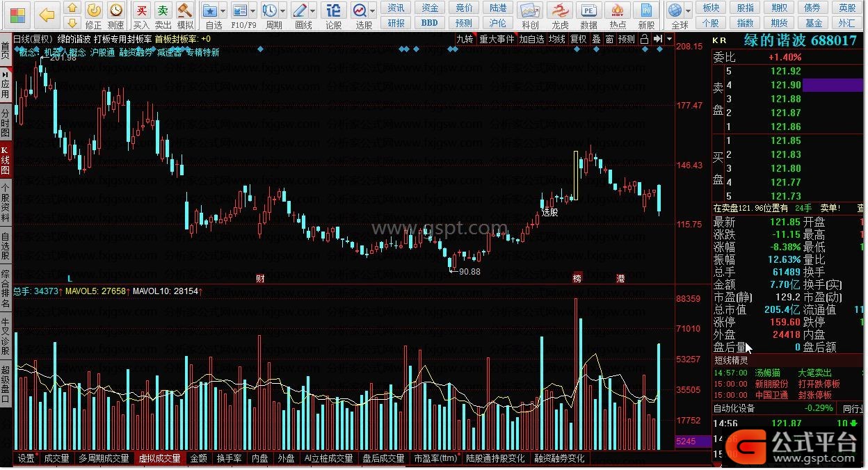Add stock via 加自选 button
This screenshot has height=470, width=868.
(531, 39)
